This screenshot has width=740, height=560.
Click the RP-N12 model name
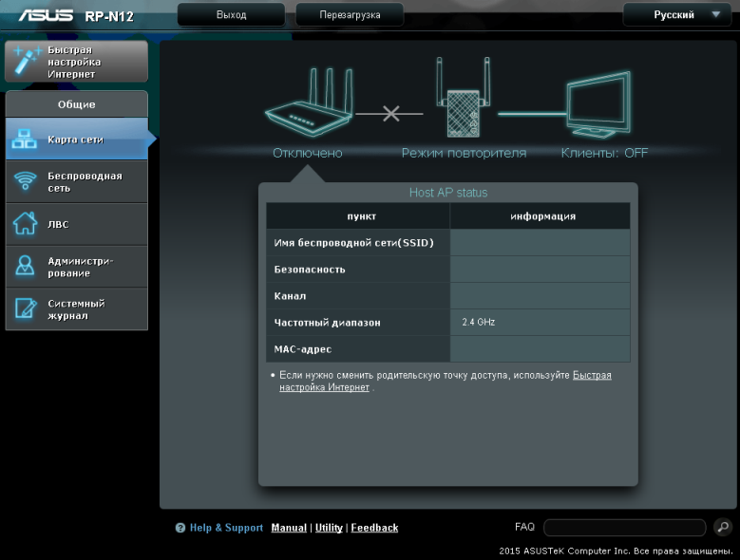109,16
